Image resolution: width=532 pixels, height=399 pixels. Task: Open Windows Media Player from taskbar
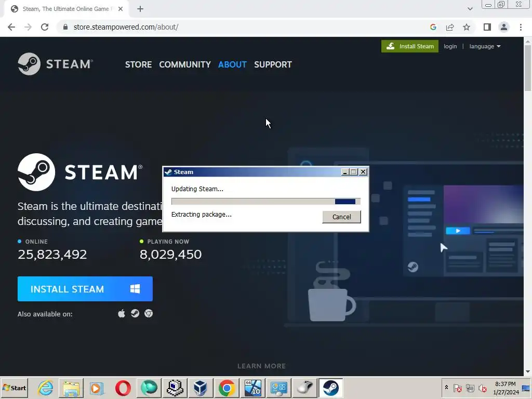click(97, 388)
